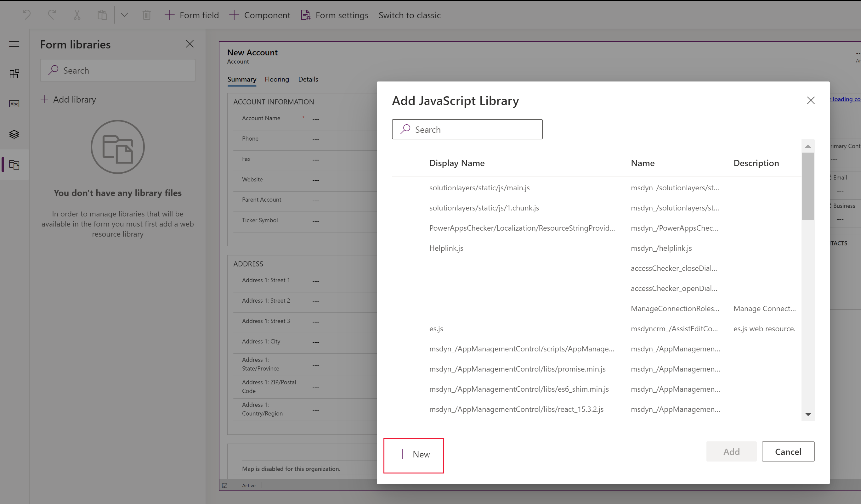
Task: Click the layers panel icon in sidebar
Action: pos(15,134)
